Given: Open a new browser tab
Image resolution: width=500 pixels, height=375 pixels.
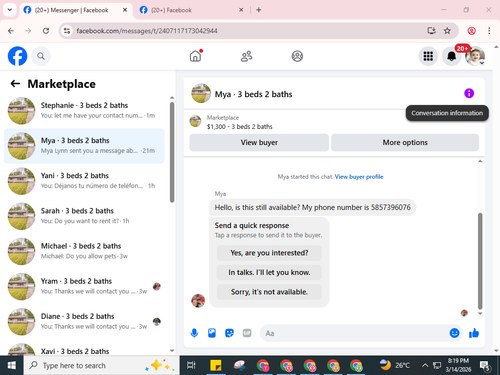Looking at the screenshot, I should tap(259, 10).
